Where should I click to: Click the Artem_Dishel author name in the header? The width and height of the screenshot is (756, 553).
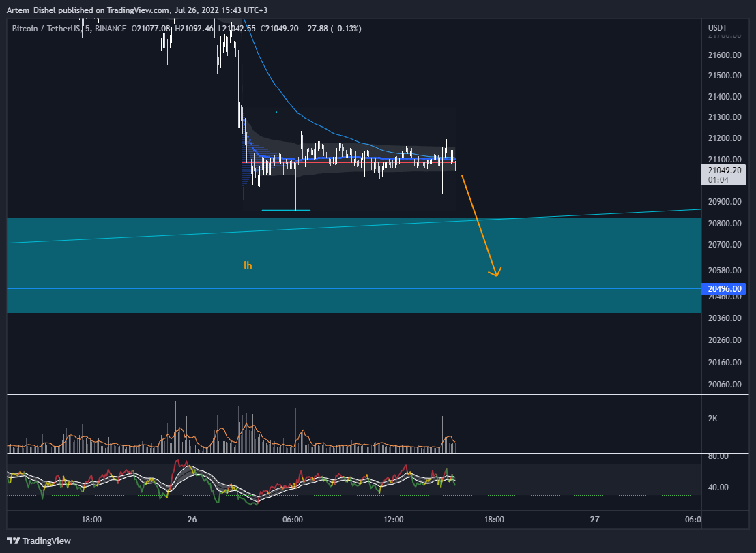point(31,10)
